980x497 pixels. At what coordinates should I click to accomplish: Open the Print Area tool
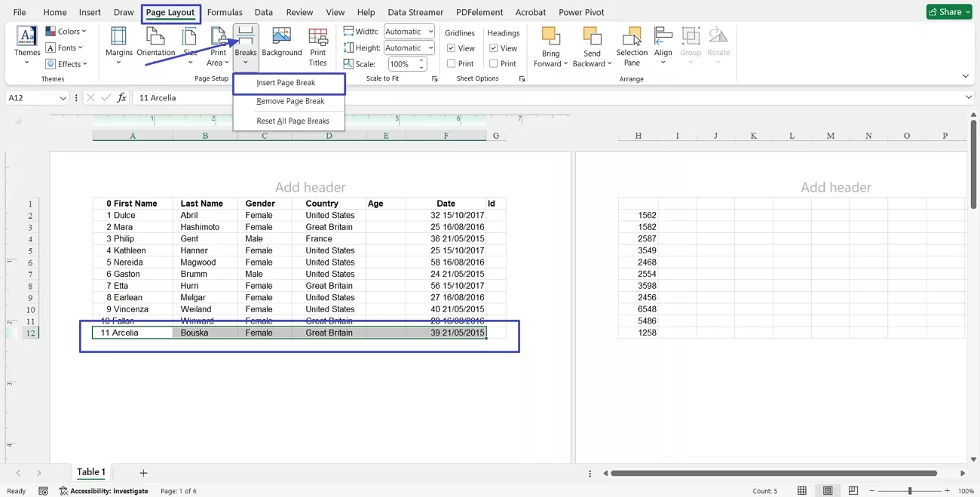click(x=218, y=45)
